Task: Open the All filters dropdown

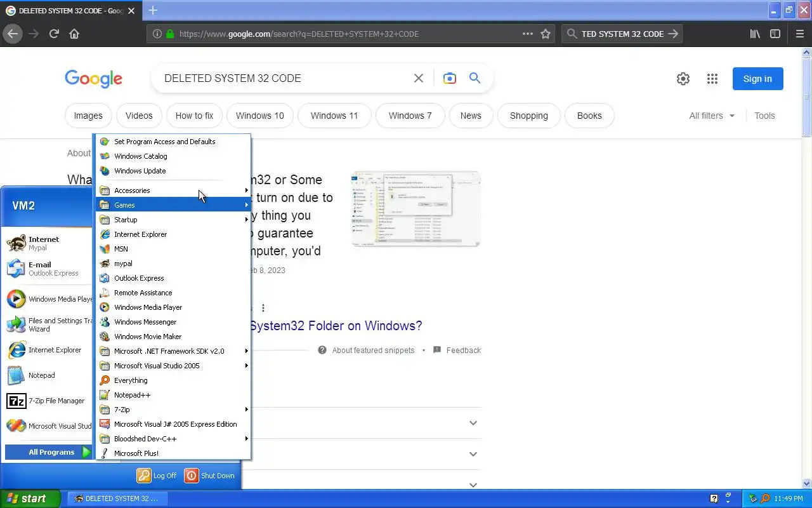Action: 712,116
